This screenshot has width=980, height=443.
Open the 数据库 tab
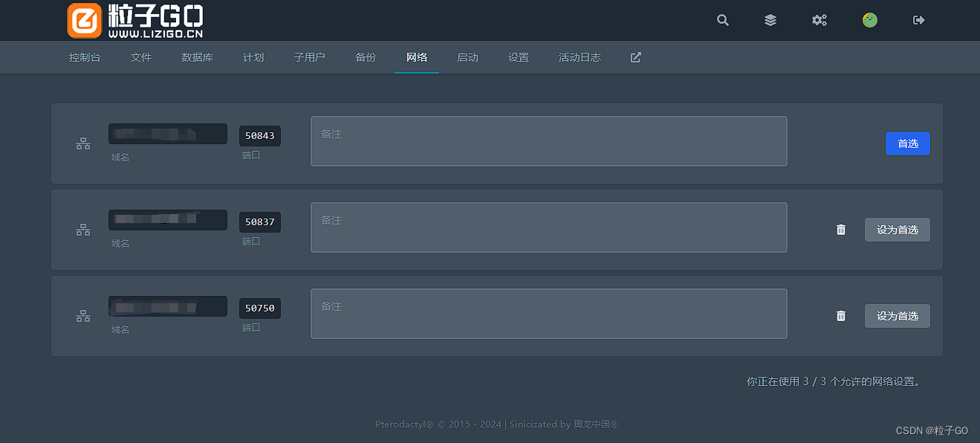click(x=197, y=57)
